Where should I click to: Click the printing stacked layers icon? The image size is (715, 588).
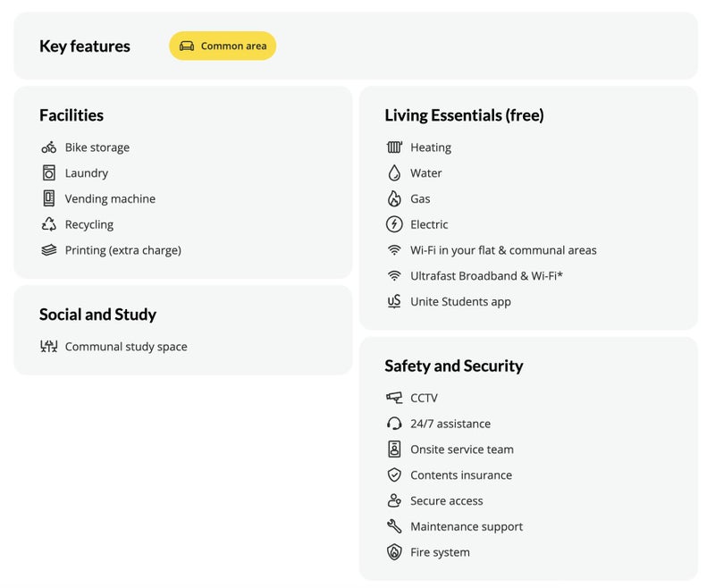(49, 250)
